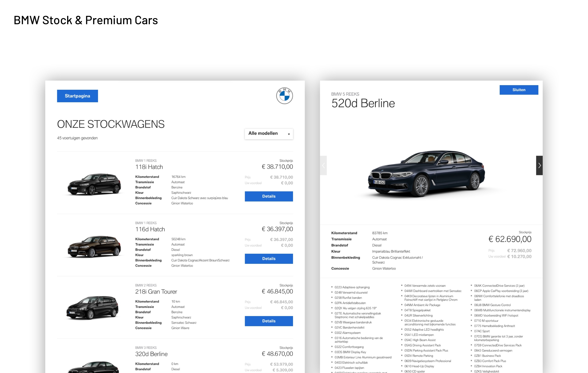This screenshot has height=373, width=588.
Task: Click the € 46.845,00 stock price
Action: coord(277,291)
